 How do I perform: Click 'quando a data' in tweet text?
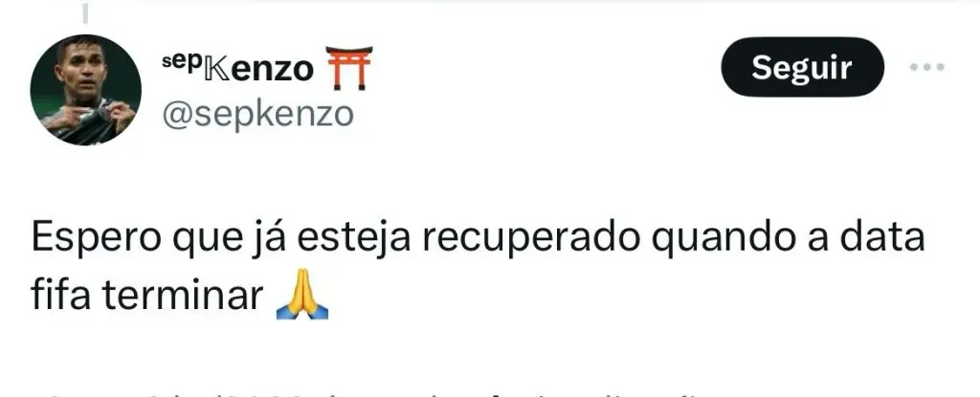[788, 238]
